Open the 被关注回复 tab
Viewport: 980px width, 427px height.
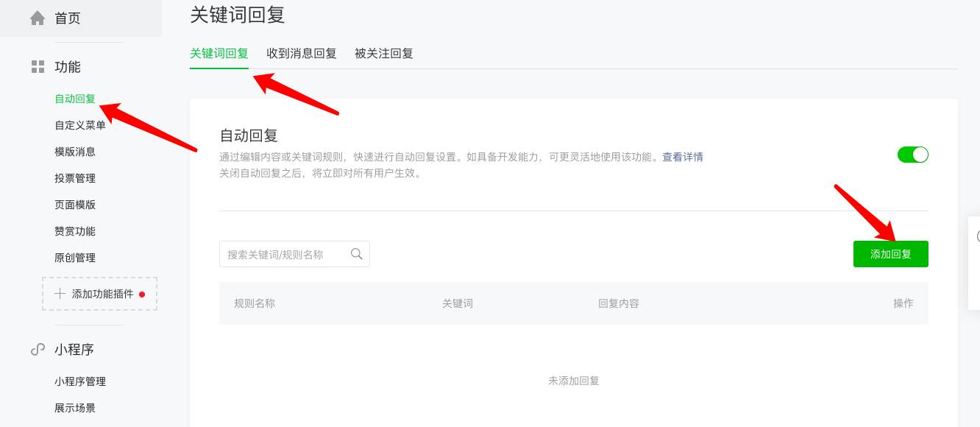(383, 54)
